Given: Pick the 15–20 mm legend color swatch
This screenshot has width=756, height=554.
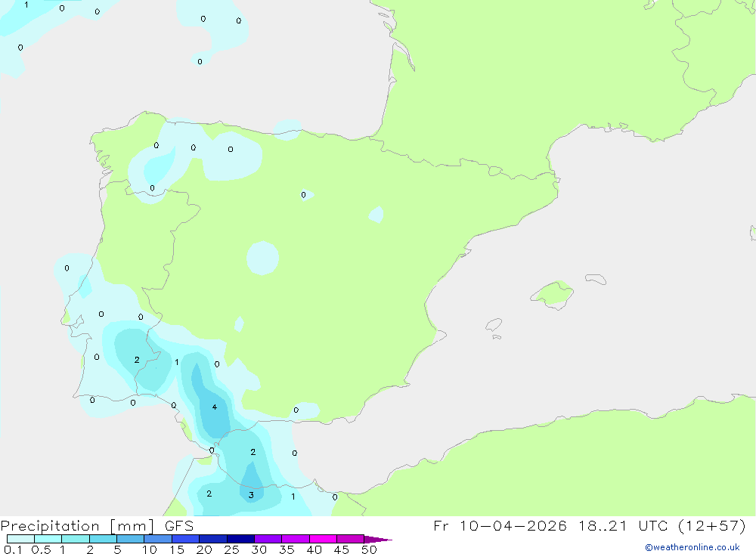Looking at the screenshot, I should pos(186,539).
